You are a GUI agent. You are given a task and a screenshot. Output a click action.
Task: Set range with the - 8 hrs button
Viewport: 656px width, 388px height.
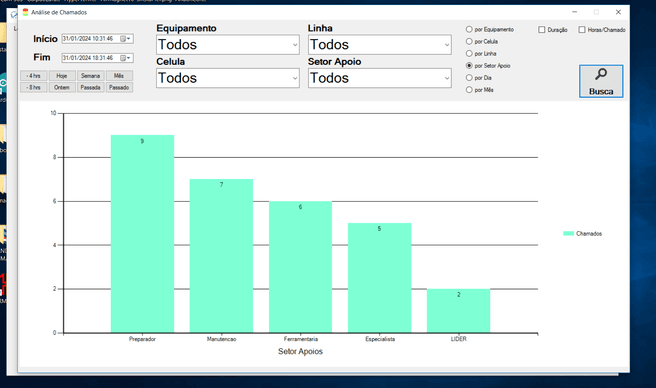coord(33,87)
